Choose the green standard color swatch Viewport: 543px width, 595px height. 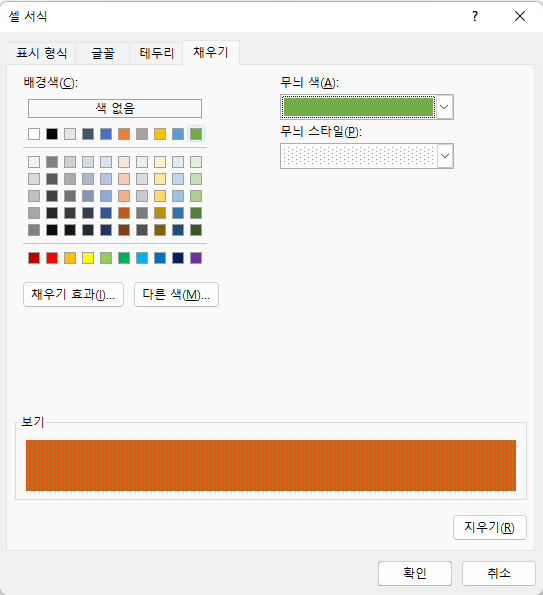(124, 258)
